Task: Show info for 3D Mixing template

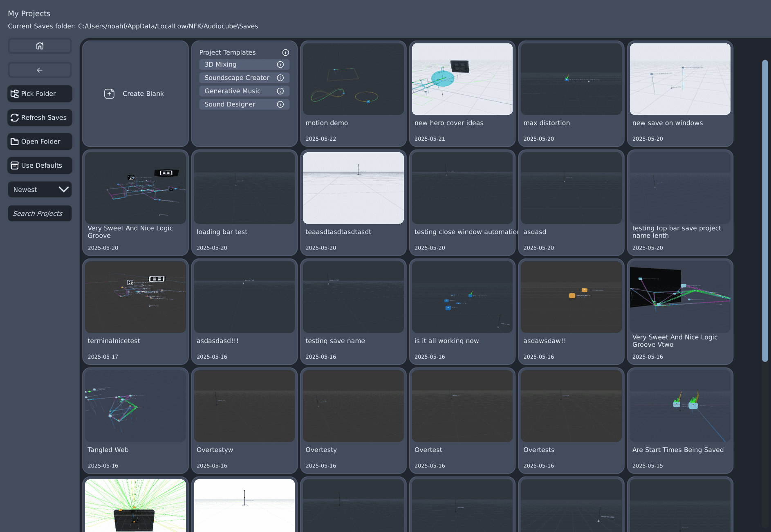Action: pos(280,65)
